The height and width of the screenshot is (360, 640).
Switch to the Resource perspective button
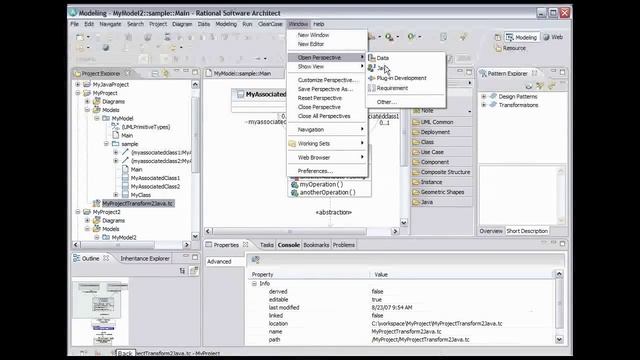click(x=510, y=48)
